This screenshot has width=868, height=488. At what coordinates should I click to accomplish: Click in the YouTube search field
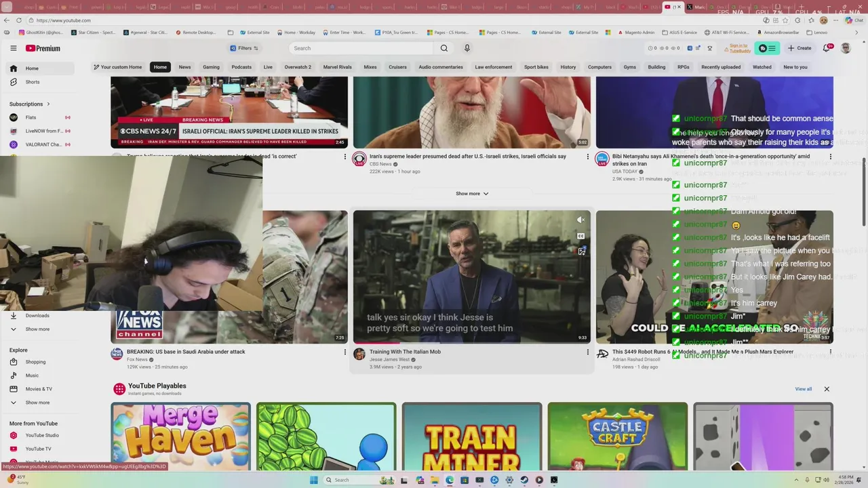[361, 48]
